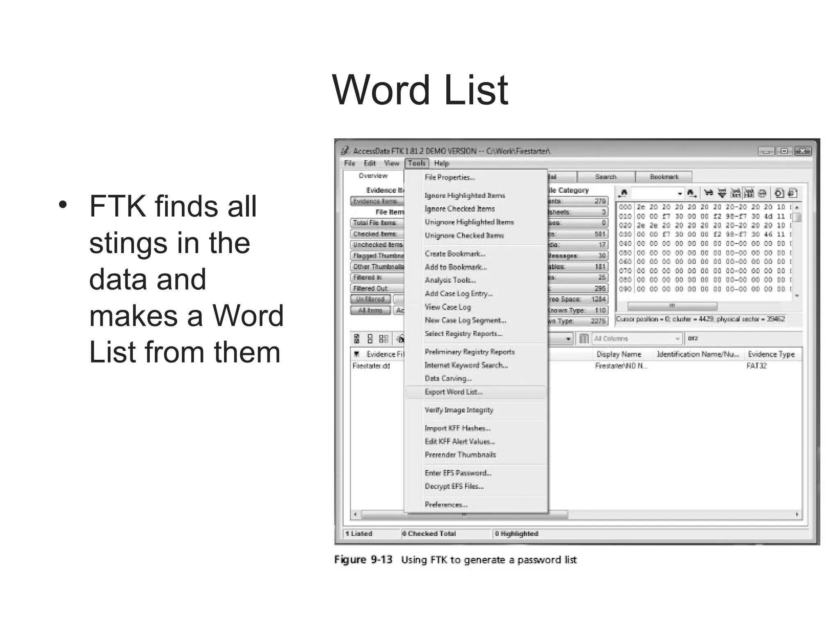Click the sort triangle on Evidence File column

(357, 354)
